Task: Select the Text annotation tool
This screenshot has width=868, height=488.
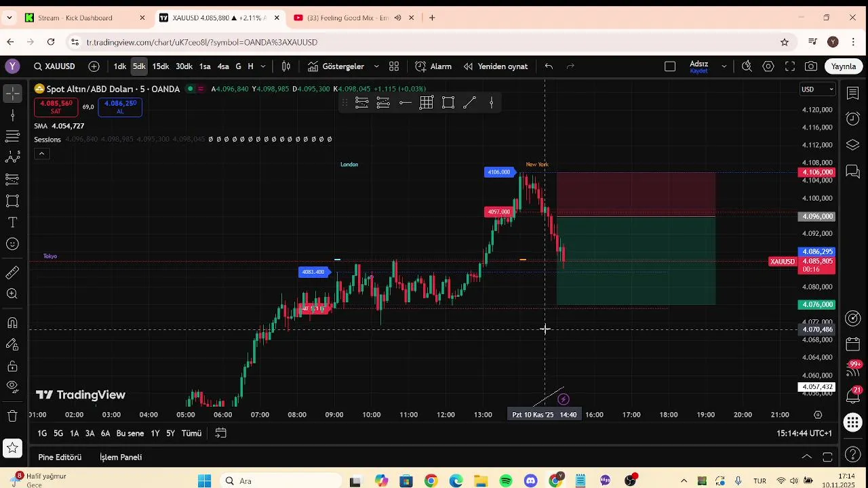Action: (12, 222)
